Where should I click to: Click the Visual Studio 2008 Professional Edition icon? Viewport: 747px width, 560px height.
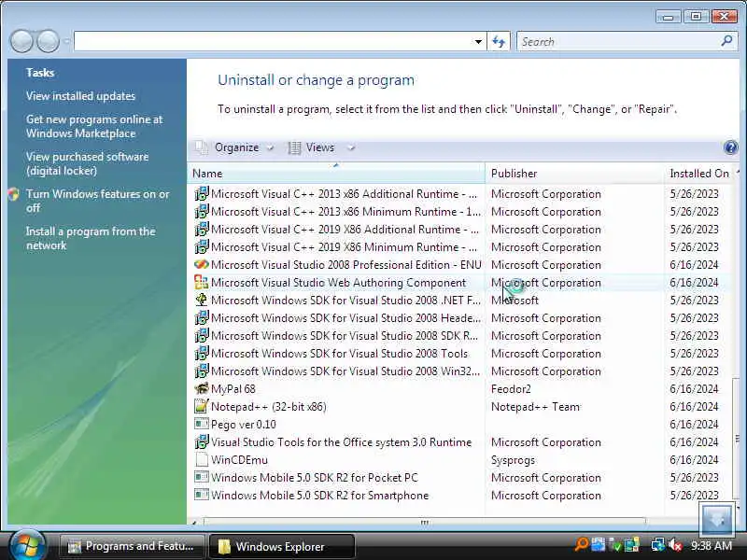(x=202, y=264)
